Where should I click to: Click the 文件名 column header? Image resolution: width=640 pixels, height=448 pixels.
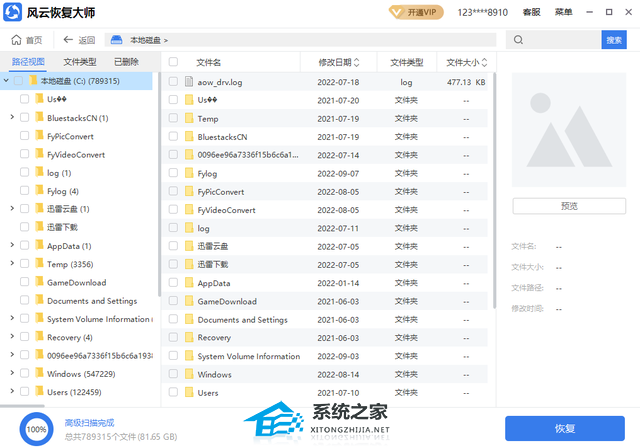[x=208, y=62]
